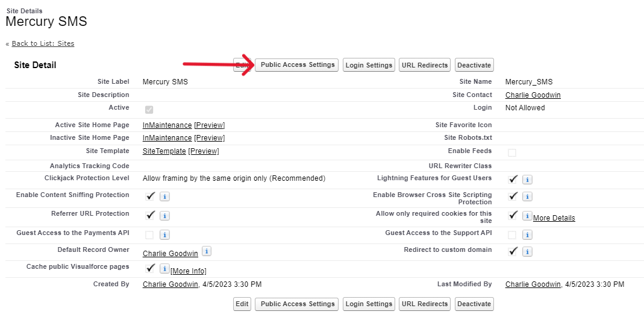Go back to List: Sites
Viewport: 644px width, 320px height.
coord(43,43)
